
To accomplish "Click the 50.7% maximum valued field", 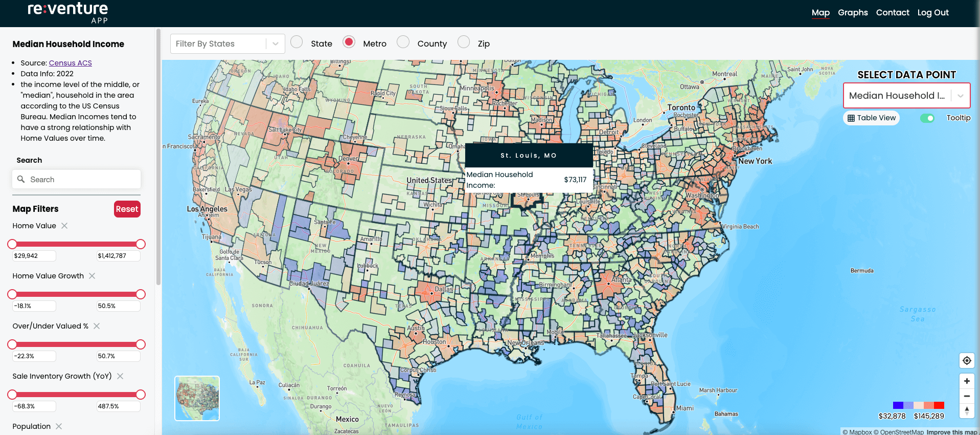I will 118,356.
